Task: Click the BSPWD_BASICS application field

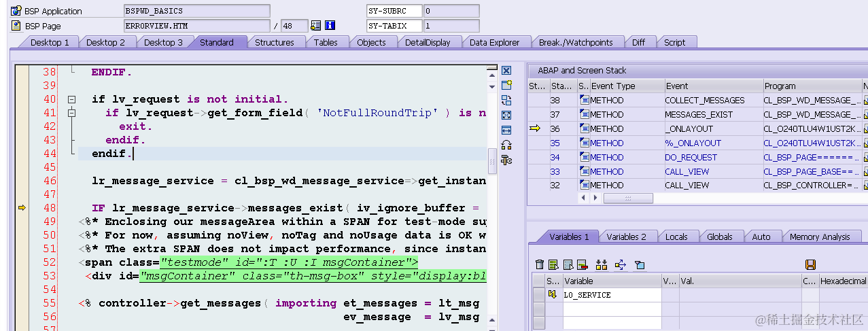Action: [197, 11]
